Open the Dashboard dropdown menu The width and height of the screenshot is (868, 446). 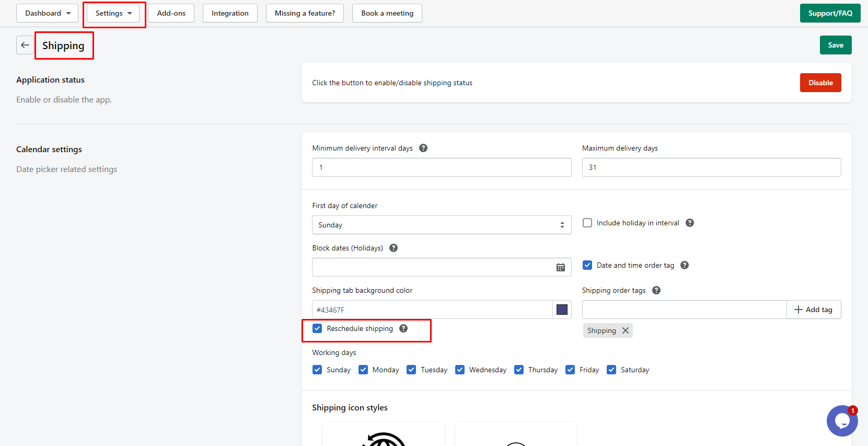pos(47,13)
